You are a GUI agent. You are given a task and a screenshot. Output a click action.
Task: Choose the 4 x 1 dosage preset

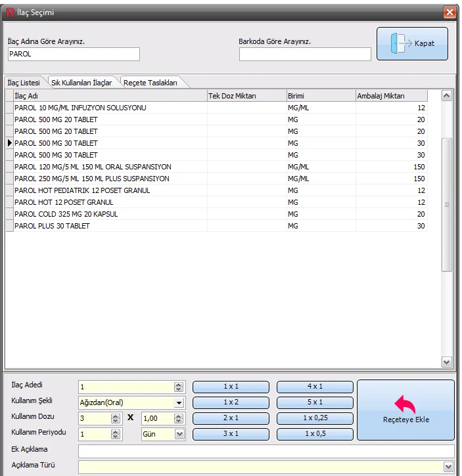pos(315,387)
